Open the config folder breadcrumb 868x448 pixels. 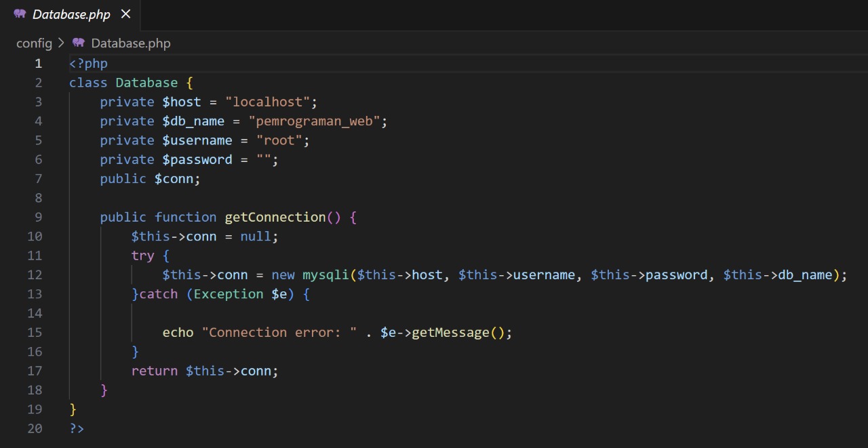pyautogui.click(x=34, y=43)
